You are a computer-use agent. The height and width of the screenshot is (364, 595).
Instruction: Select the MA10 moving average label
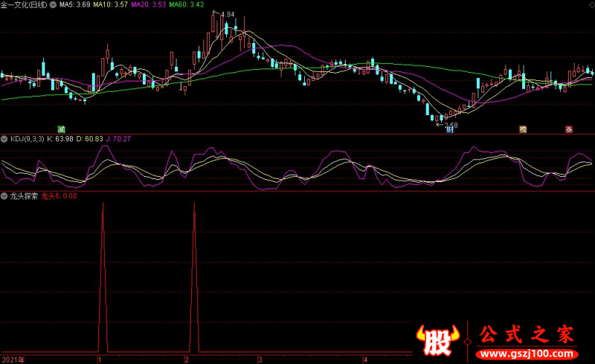(110, 4)
